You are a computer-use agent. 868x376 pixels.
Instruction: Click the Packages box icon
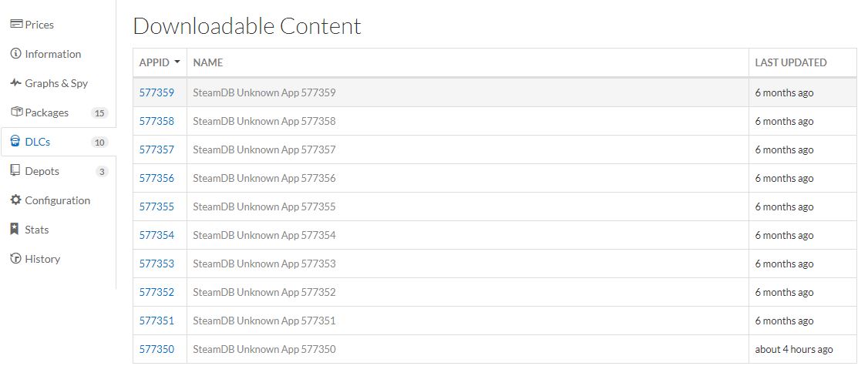(16, 112)
